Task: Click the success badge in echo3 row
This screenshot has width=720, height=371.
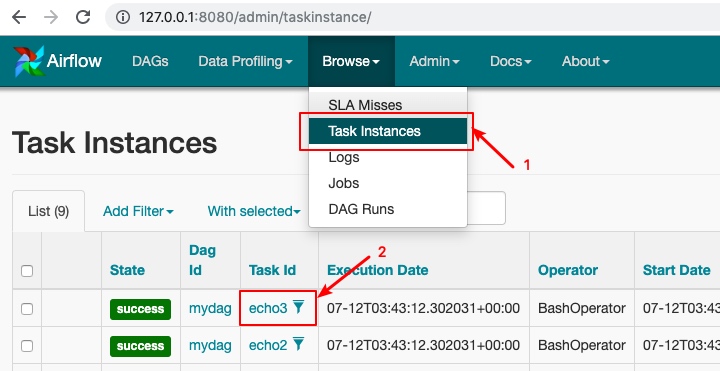Action: click(140, 309)
